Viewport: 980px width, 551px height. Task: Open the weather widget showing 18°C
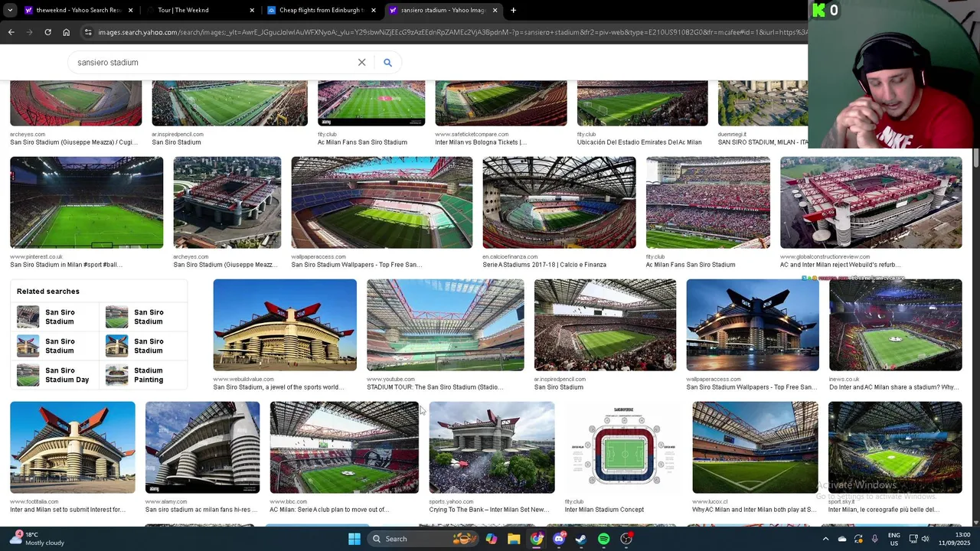[38, 539]
